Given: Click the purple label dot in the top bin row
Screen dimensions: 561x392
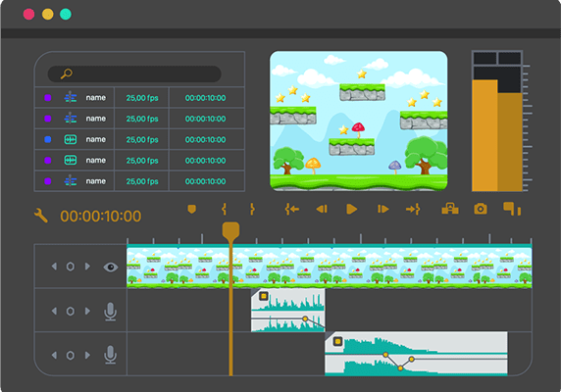Looking at the screenshot, I should point(48,98).
